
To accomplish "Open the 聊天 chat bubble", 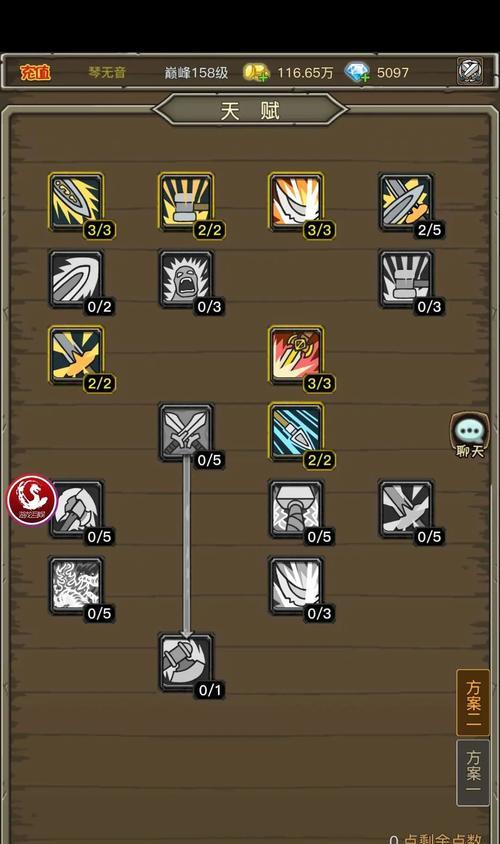I will (x=469, y=435).
